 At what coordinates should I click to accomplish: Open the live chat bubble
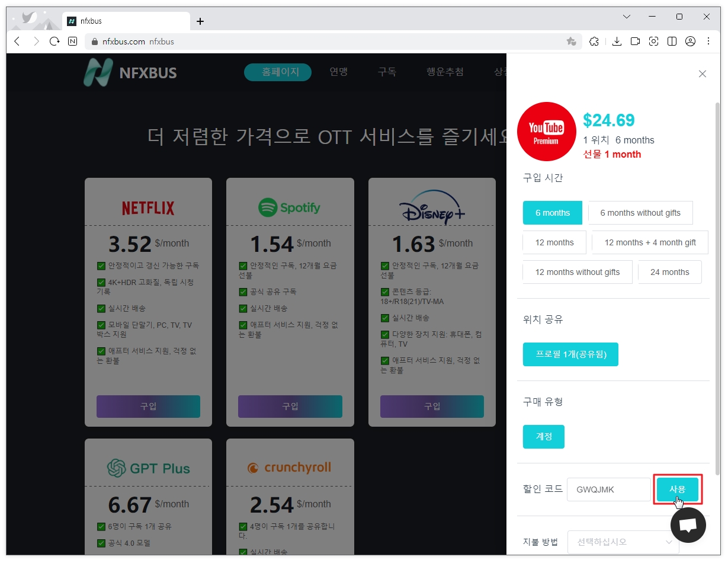click(x=688, y=525)
